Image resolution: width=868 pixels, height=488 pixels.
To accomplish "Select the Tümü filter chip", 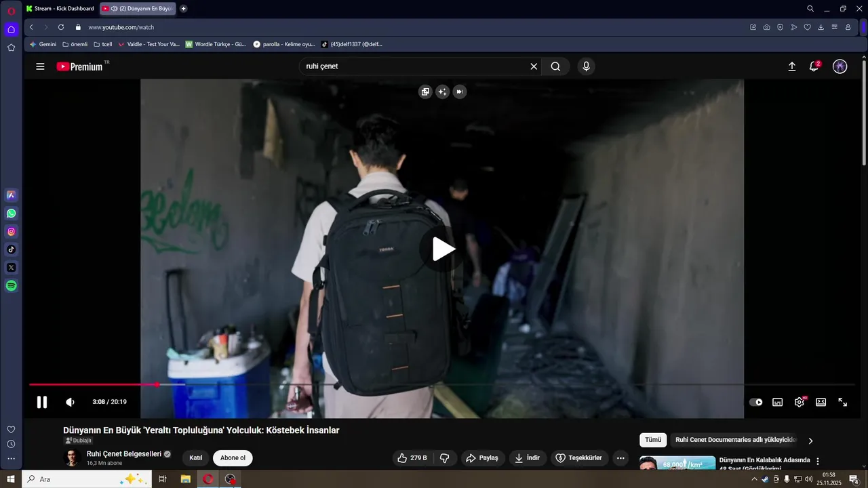I will pyautogui.click(x=653, y=440).
